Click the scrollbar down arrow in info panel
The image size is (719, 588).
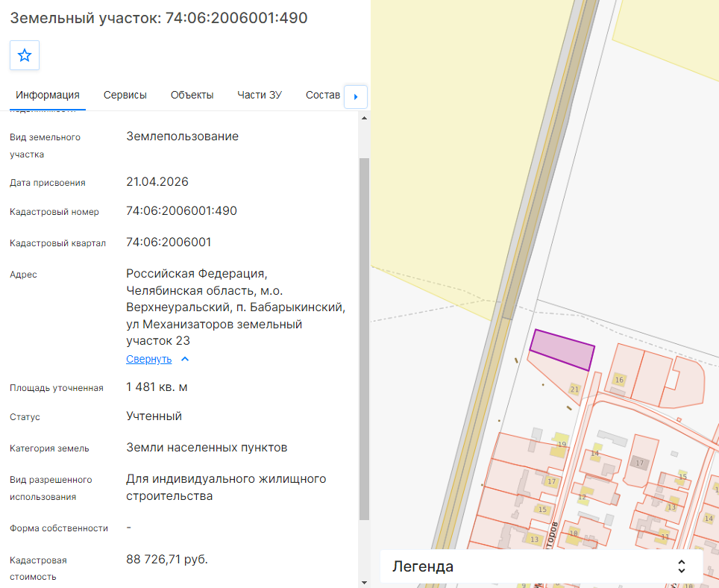click(x=364, y=583)
